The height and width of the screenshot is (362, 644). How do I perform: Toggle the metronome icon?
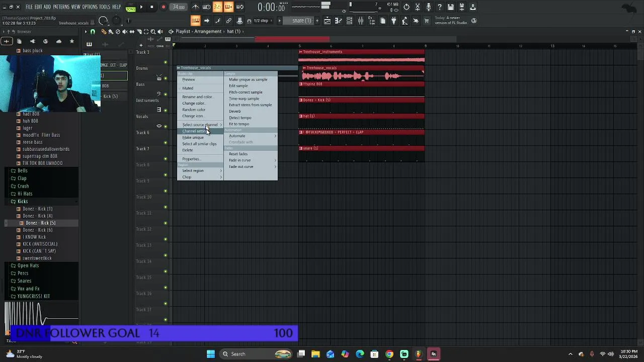point(196,7)
